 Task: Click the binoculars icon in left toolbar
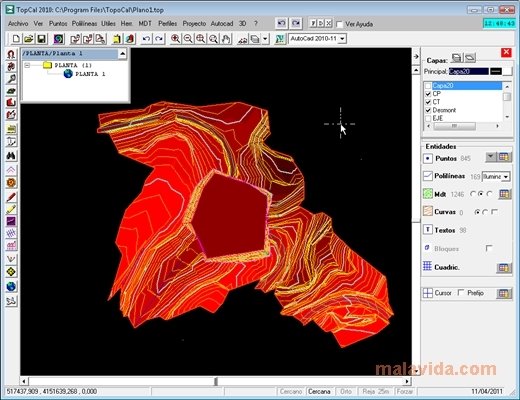[11, 156]
